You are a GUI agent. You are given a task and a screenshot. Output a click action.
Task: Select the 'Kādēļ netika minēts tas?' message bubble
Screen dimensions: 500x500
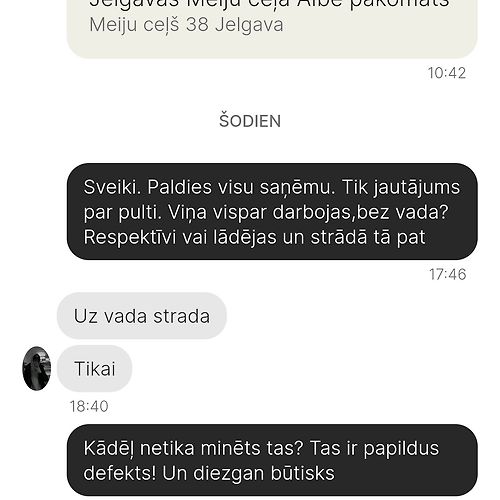coord(272,460)
